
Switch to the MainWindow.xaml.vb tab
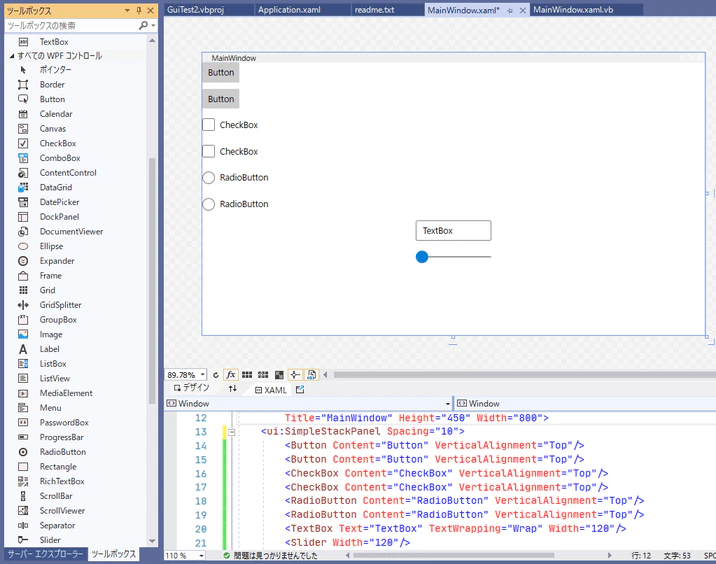(573, 10)
